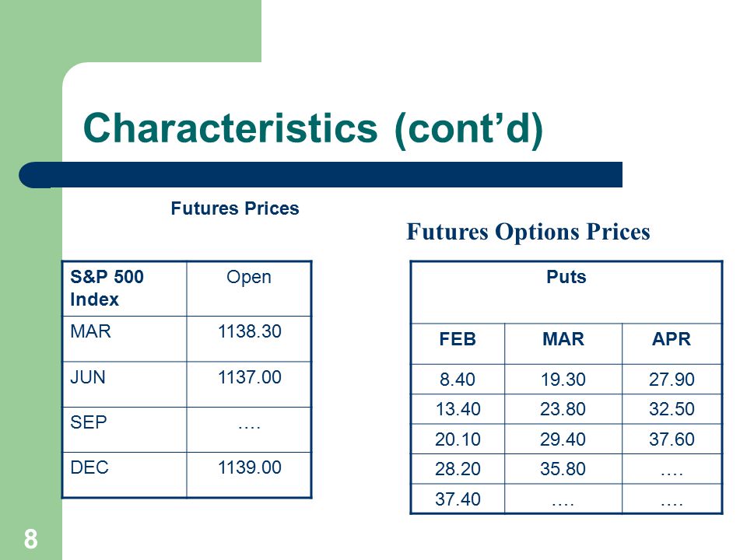
Task: Click the 37.40 FEB put price
Action: click(x=458, y=499)
